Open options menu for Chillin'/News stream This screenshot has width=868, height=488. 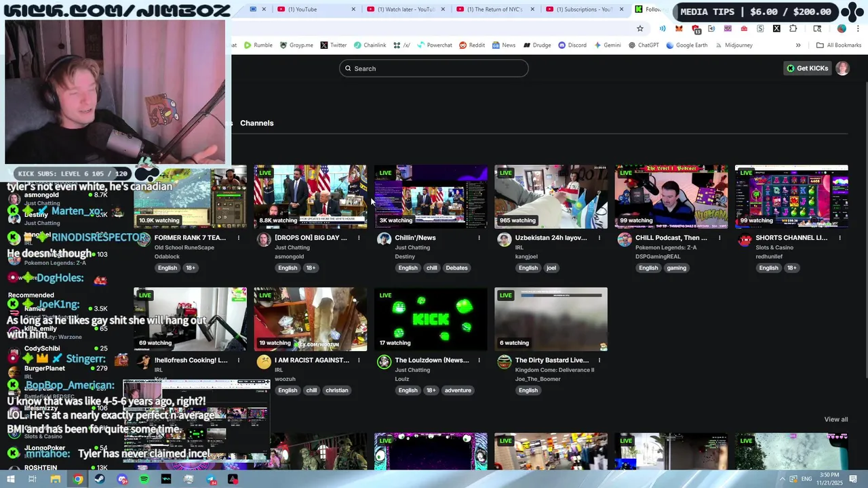click(x=479, y=238)
